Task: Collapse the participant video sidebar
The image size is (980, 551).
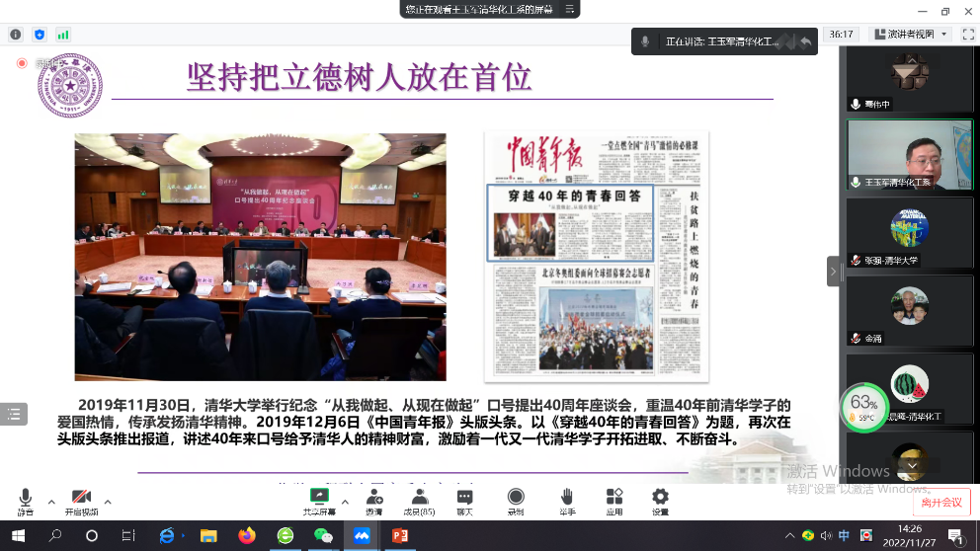Action: pos(833,272)
